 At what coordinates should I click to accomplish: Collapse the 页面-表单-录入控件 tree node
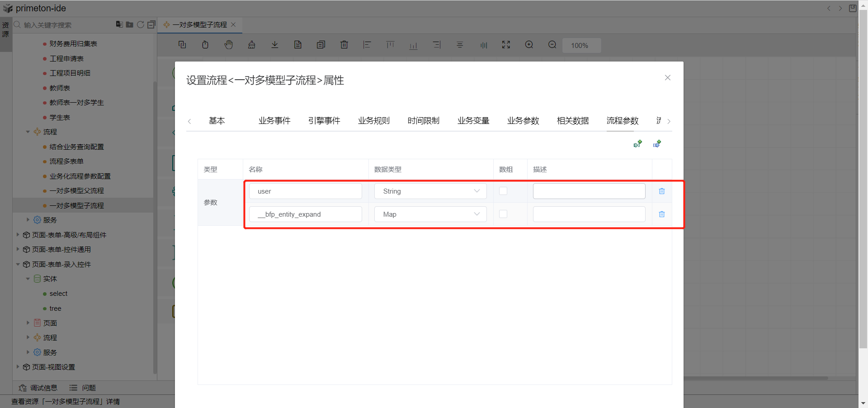pyautogui.click(x=18, y=264)
